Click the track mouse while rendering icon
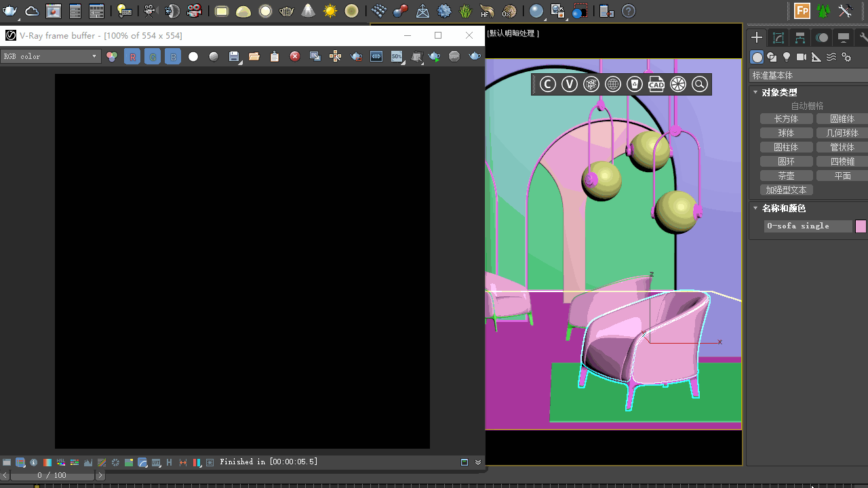This screenshot has height=488, width=868. click(x=336, y=57)
